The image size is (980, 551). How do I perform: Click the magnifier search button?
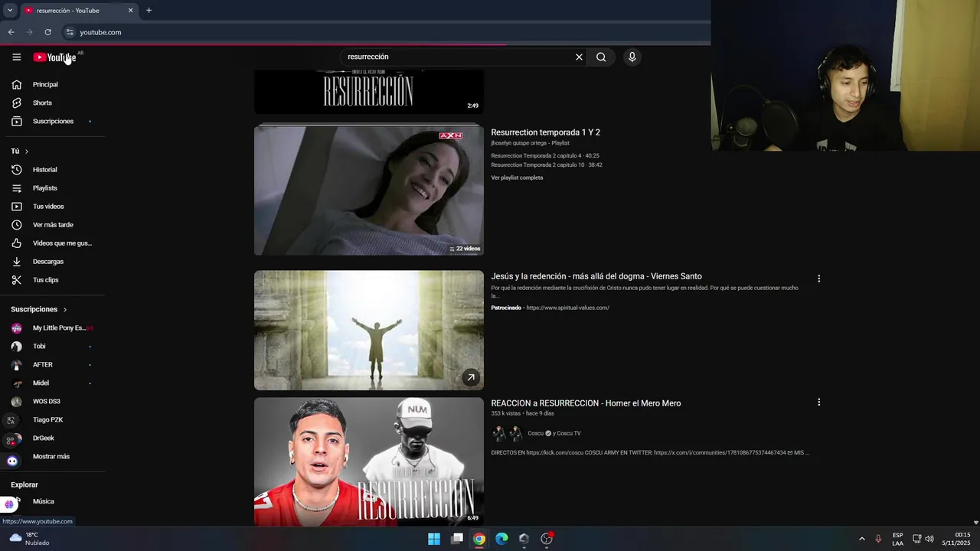tap(601, 57)
